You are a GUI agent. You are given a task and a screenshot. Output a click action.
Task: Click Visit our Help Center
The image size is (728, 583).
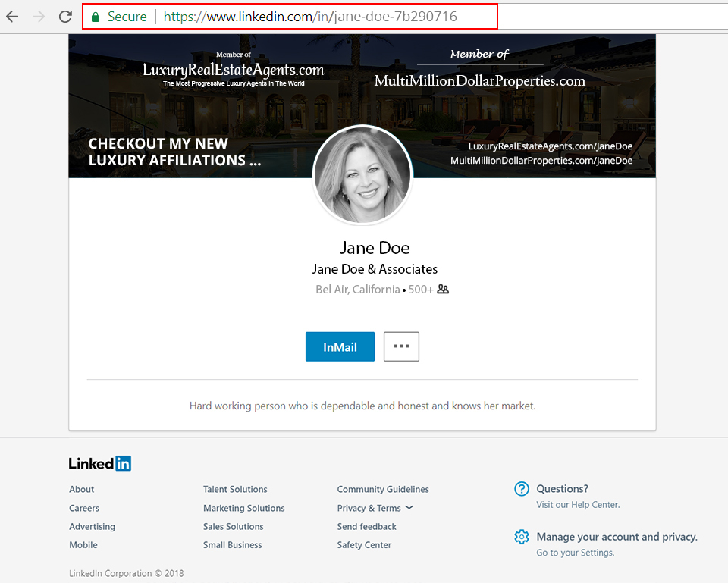click(x=578, y=505)
